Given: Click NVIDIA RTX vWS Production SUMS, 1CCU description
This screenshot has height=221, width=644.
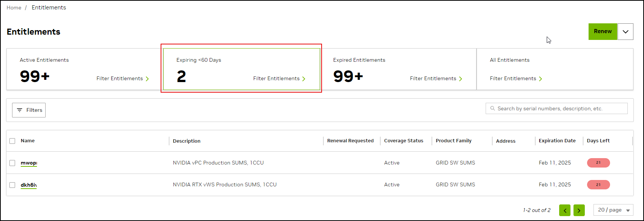Looking at the screenshot, I should tap(225, 184).
